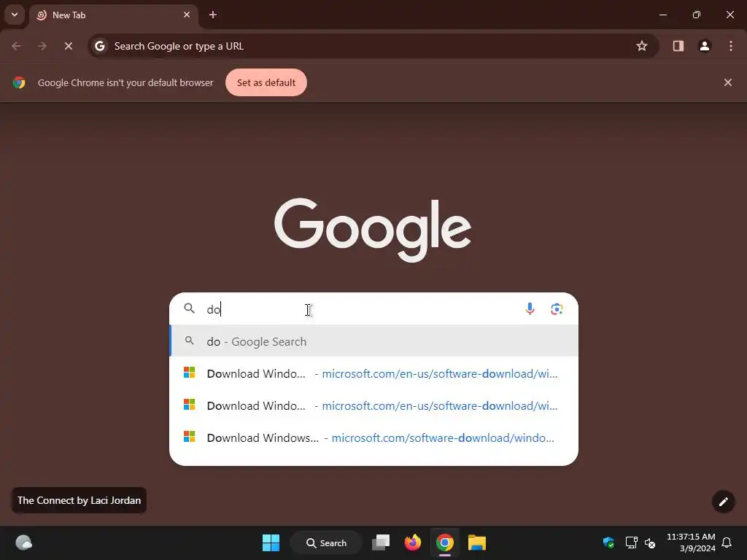Viewport: 747px width, 560px height.
Task: Search by image with Google Lens
Action: pos(557,309)
